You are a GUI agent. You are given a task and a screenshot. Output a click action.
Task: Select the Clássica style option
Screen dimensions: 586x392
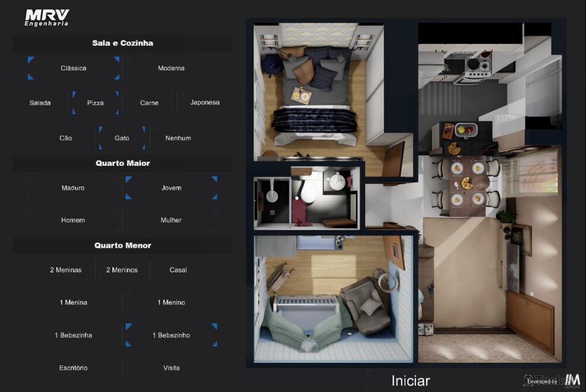click(74, 69)
